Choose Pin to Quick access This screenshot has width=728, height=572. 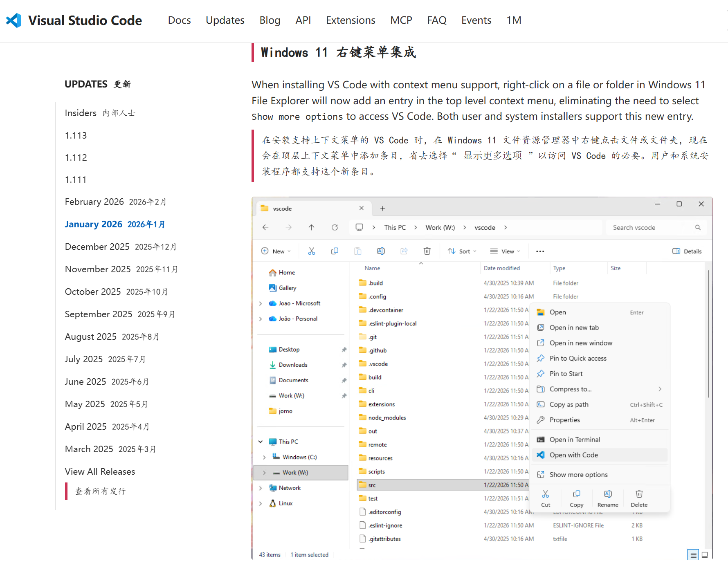(x=600, y=359)
